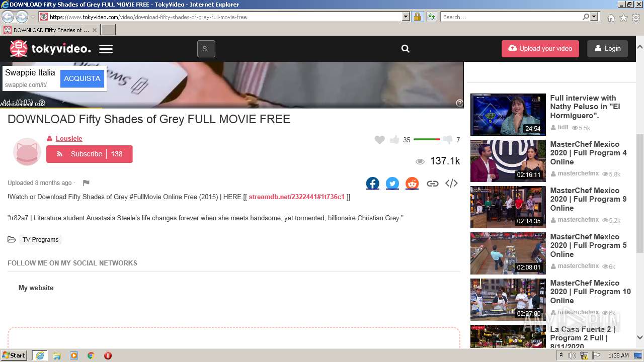Open the Windows Explorer folder taskbar icon
Screen dimensions: 644x362
[57, 355]
